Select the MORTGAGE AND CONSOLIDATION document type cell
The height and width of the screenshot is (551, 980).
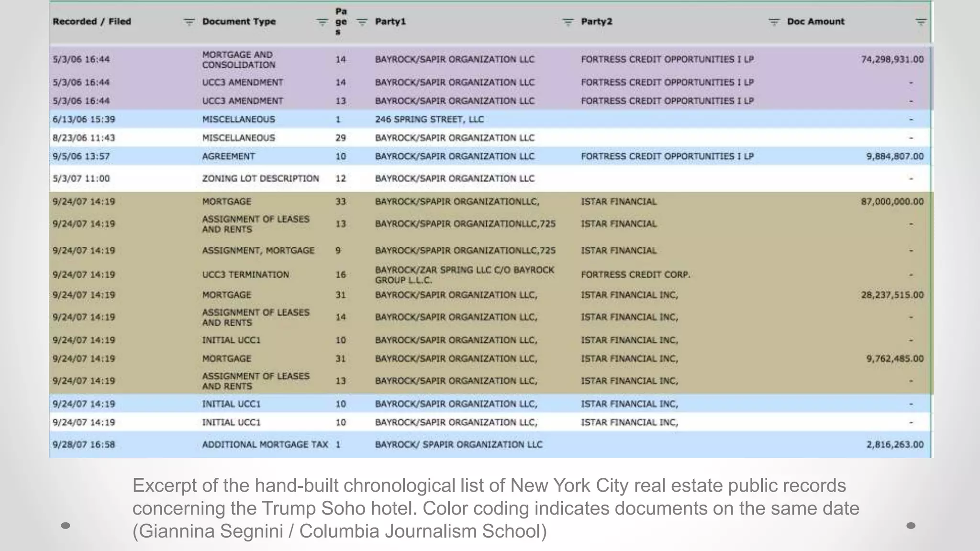239,60
